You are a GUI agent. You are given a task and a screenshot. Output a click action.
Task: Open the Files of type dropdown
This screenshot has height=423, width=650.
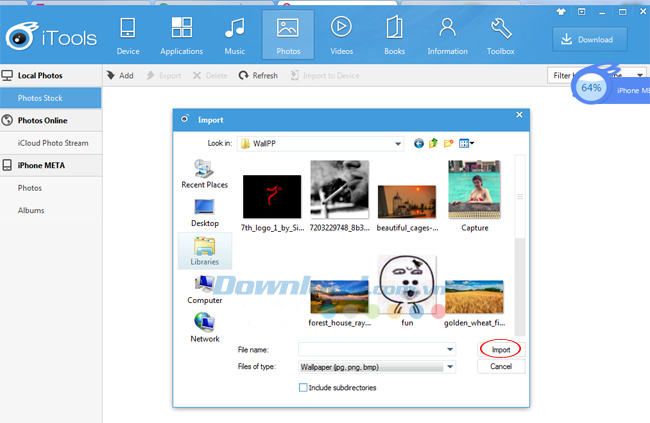(451, 367)
